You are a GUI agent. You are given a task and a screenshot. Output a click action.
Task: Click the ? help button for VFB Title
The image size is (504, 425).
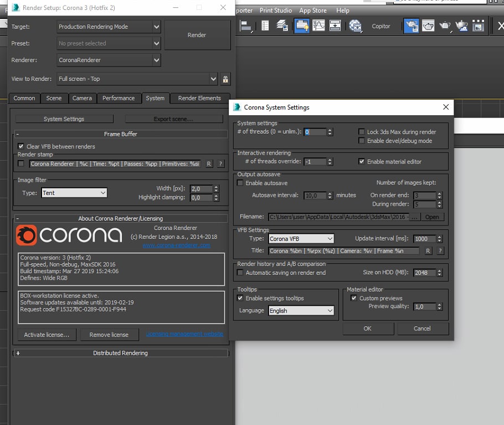tap(440, 251)
